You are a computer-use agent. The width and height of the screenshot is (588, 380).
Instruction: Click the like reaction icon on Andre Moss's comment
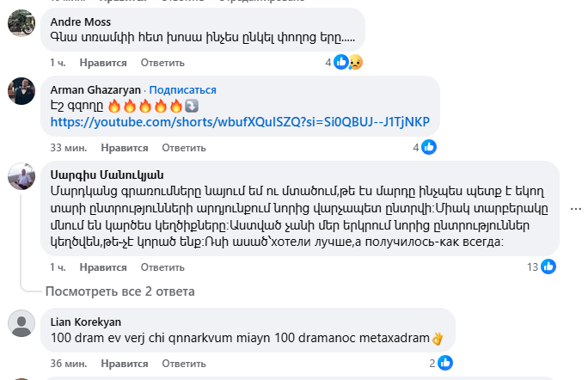coord(341,62)
